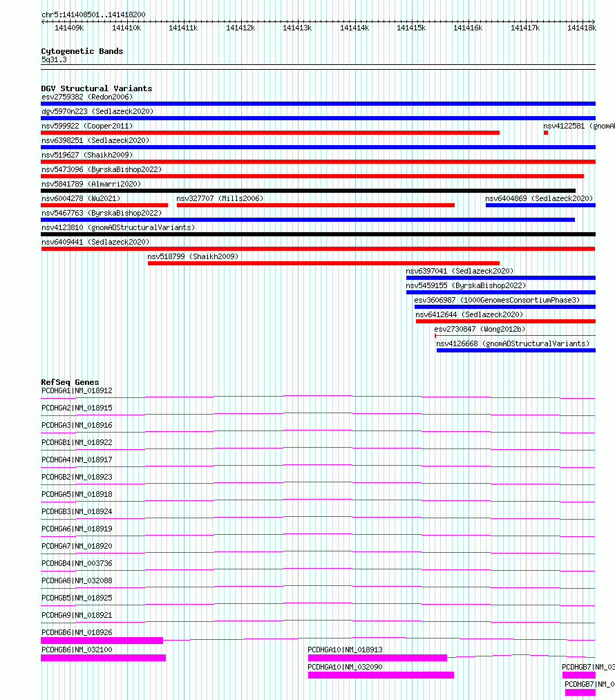This screenshot has height=700, width=615.
Task: Open nsv6398251 (Sedlazeck2020) variant
Action: tap(95, 140)
